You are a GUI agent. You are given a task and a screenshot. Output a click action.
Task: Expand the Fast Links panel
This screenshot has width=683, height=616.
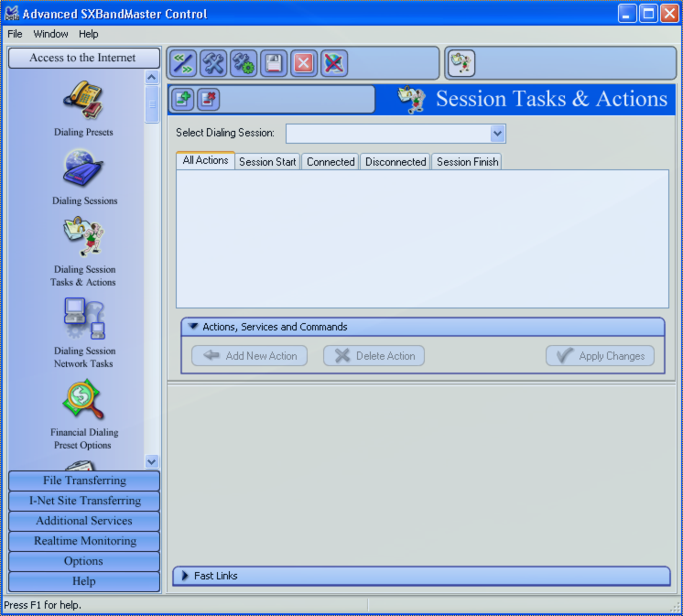(x=185, y=576)
